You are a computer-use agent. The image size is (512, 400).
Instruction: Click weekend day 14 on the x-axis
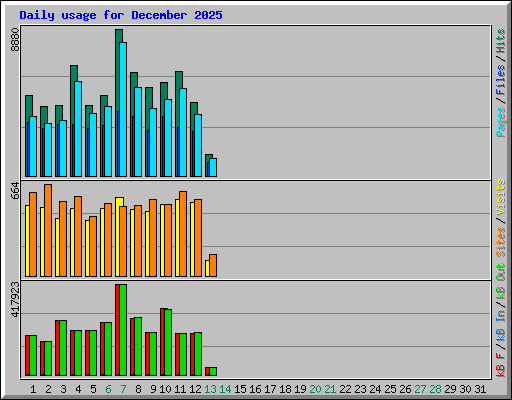point(225,389)
